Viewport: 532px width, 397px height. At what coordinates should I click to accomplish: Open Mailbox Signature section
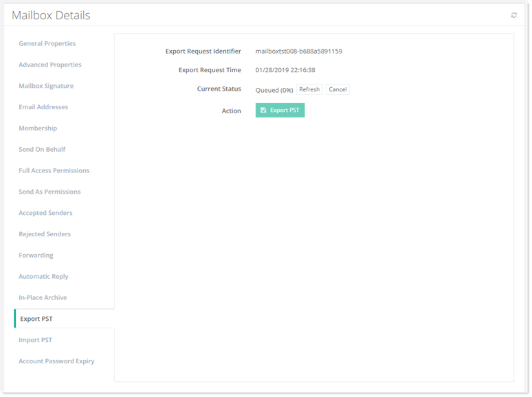point(46,87)
